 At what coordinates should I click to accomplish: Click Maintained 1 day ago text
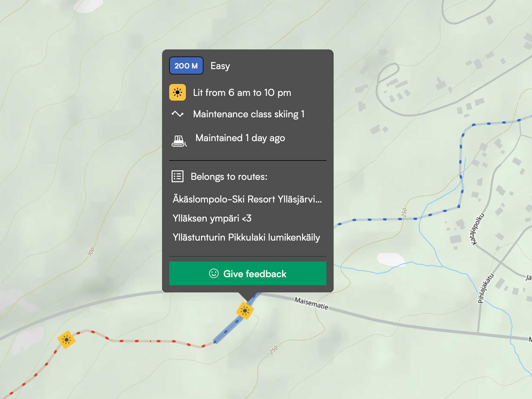click(x=240, y=138)
